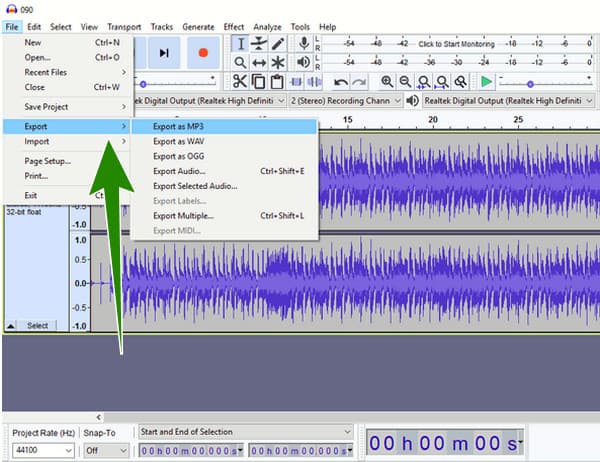Expand the Import submenu
The image size is (600, 462).
67,141
